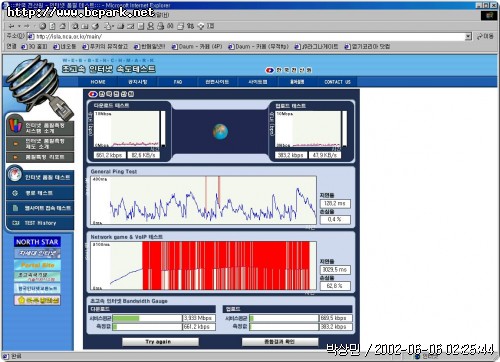The width and height of the screenshot is (500, 362).
Task: Click the '47,9 KB/s' upload speed value
Action: pyautogui.click(x=325, y=155)
